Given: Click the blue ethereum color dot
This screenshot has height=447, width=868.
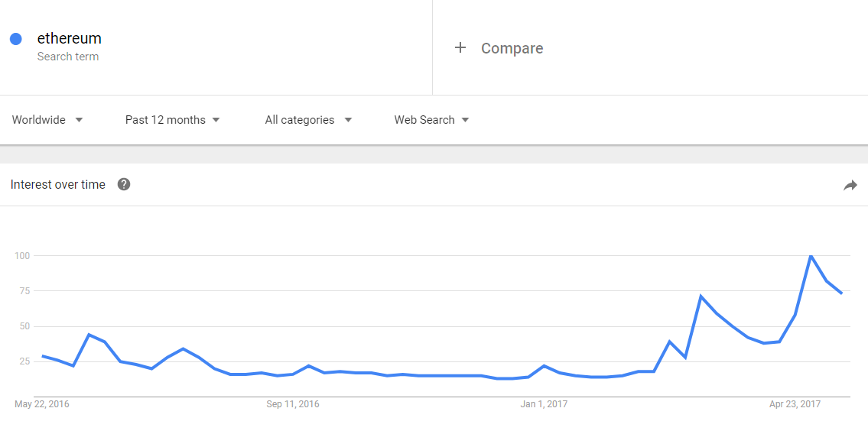Looking at the screenshot, I should pyautogui.click(x=16, y=39).
